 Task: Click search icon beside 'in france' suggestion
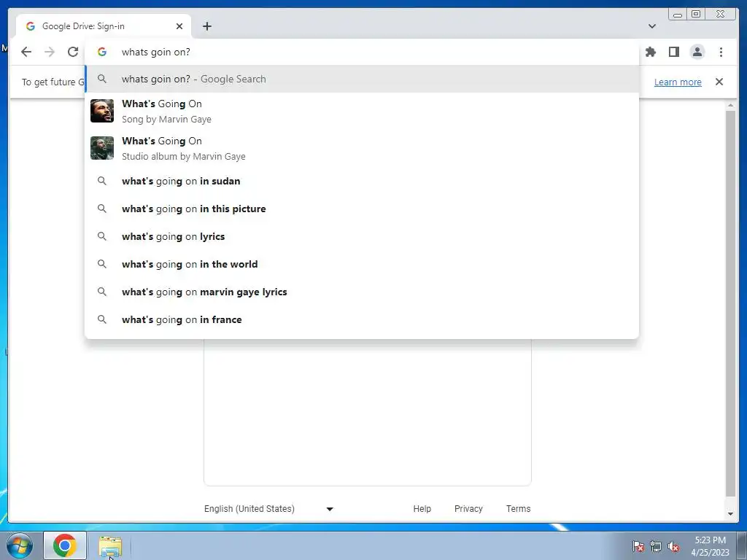pyautogui.click(x=102, y=319)
